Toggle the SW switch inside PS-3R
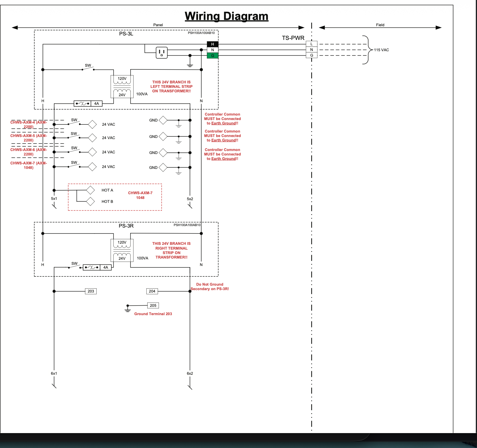The height and width of the screenshot is (448, 477). coord(75,267)
